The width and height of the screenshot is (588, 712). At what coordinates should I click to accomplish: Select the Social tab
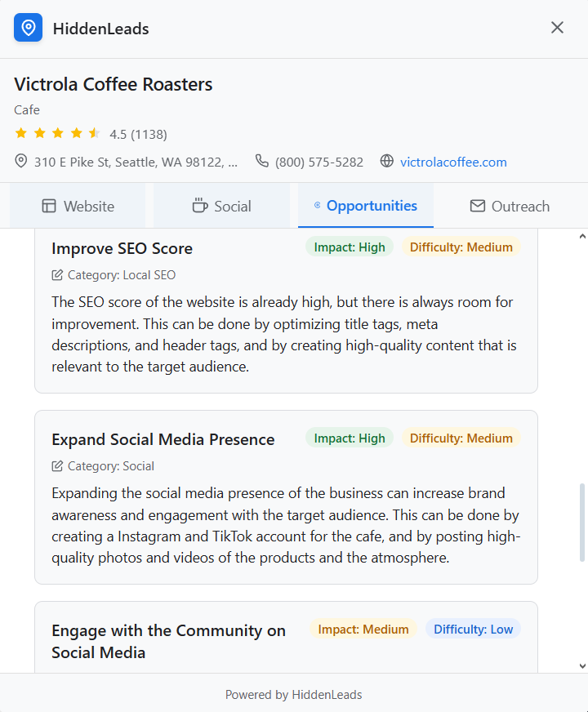pos(220,206)
